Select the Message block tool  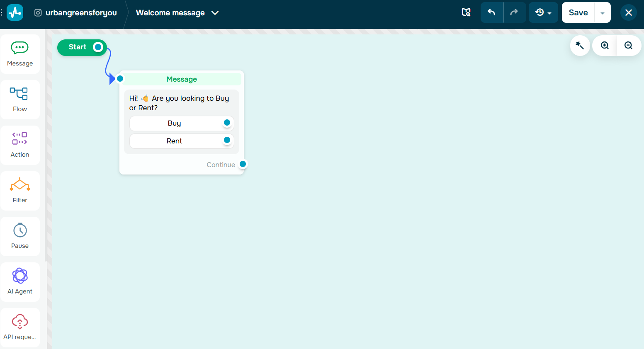point(19,54)
